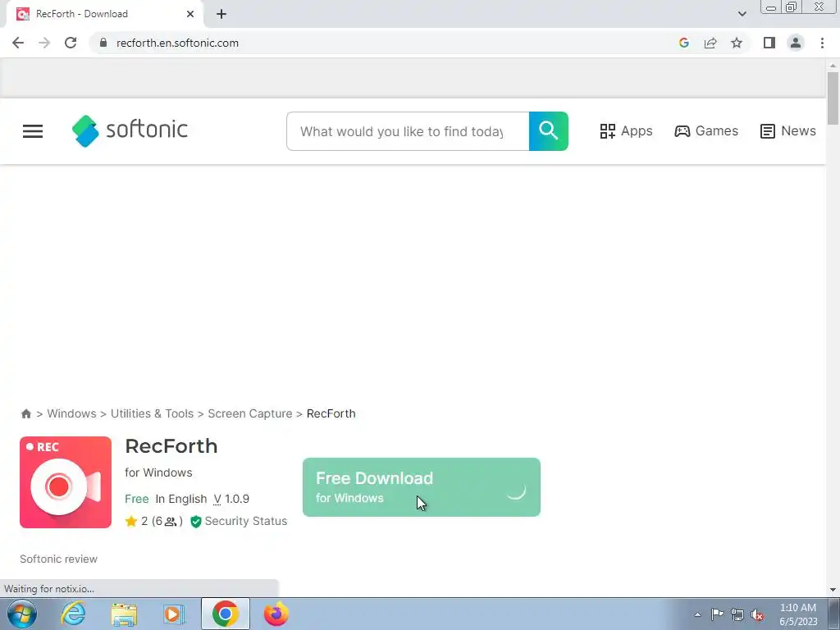
Task: Open the Security Status shield
Action: 239,521
